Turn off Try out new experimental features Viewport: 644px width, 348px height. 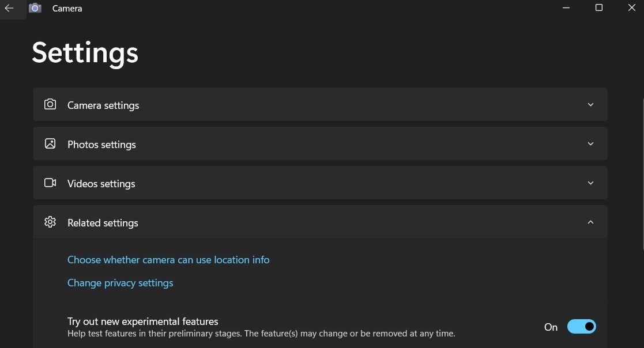click(581, 326)
